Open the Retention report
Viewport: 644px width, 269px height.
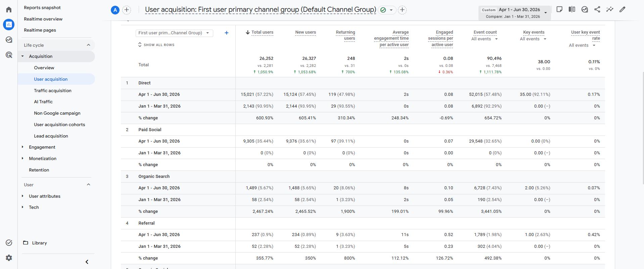(x=39, y=170)
